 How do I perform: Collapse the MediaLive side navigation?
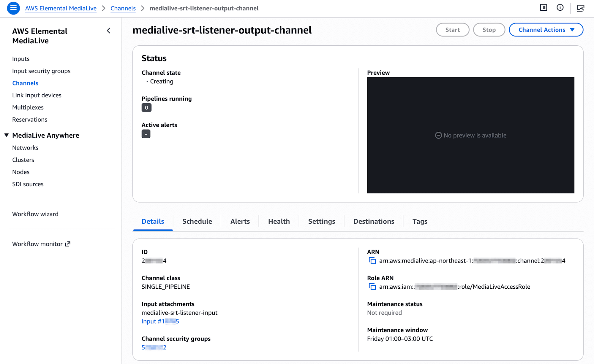tap(109, 31)
